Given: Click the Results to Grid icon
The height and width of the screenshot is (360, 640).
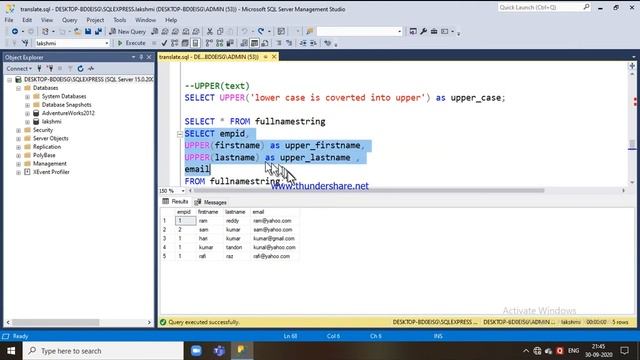Looking at the screenshot, I should [254, 43].
